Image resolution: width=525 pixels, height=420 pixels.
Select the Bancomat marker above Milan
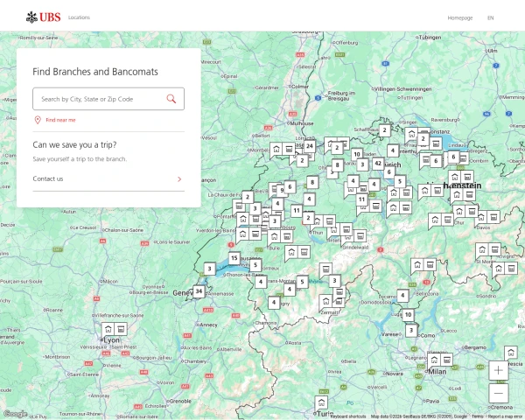446,360
